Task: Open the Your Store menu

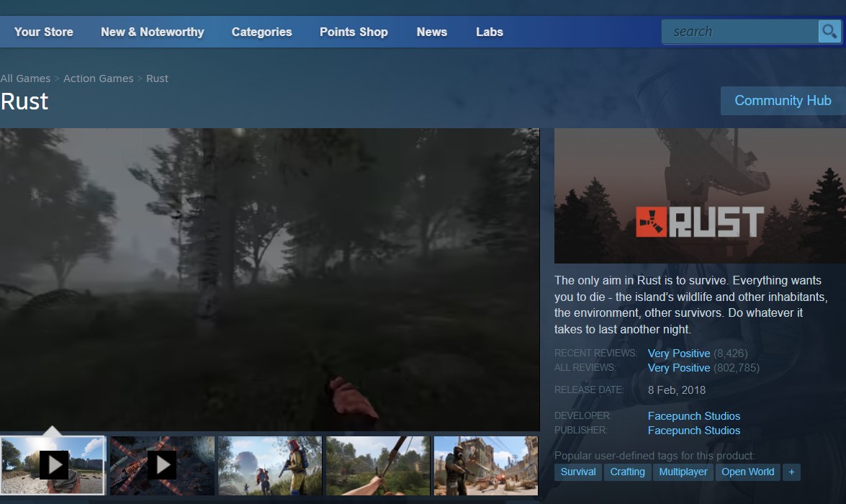Action: click(x=44, y=32)
